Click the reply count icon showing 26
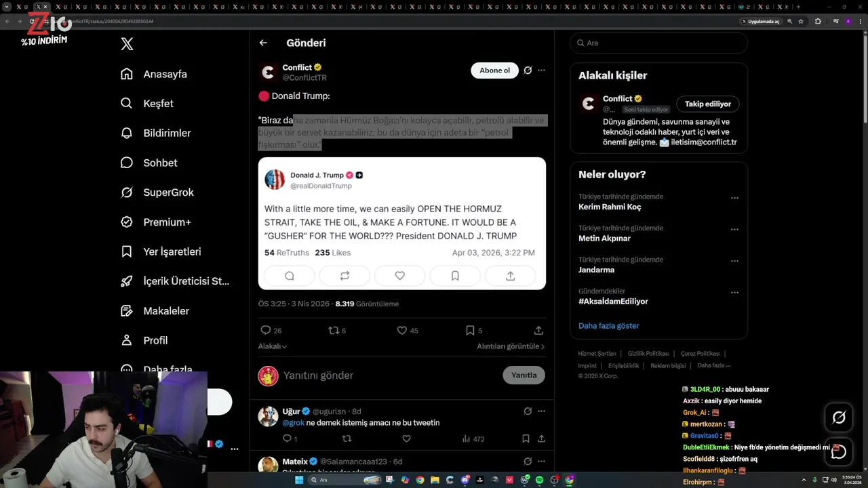 click(x=271, y=331)
